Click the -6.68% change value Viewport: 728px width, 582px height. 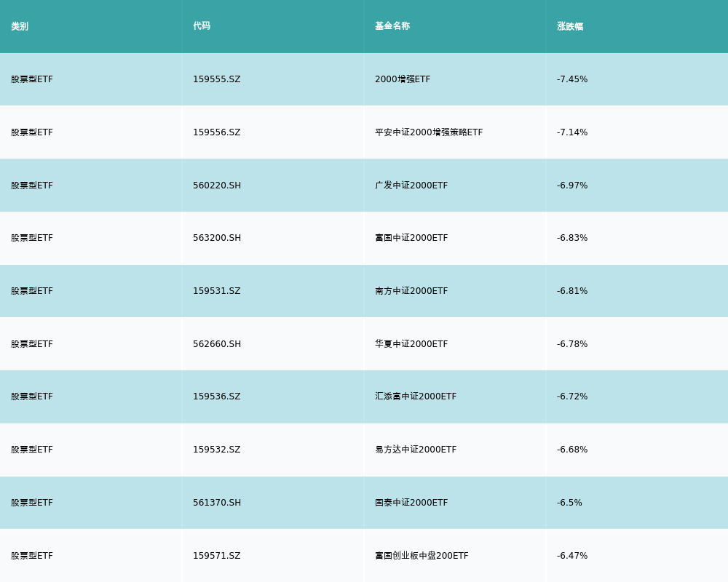click(572, 450)
